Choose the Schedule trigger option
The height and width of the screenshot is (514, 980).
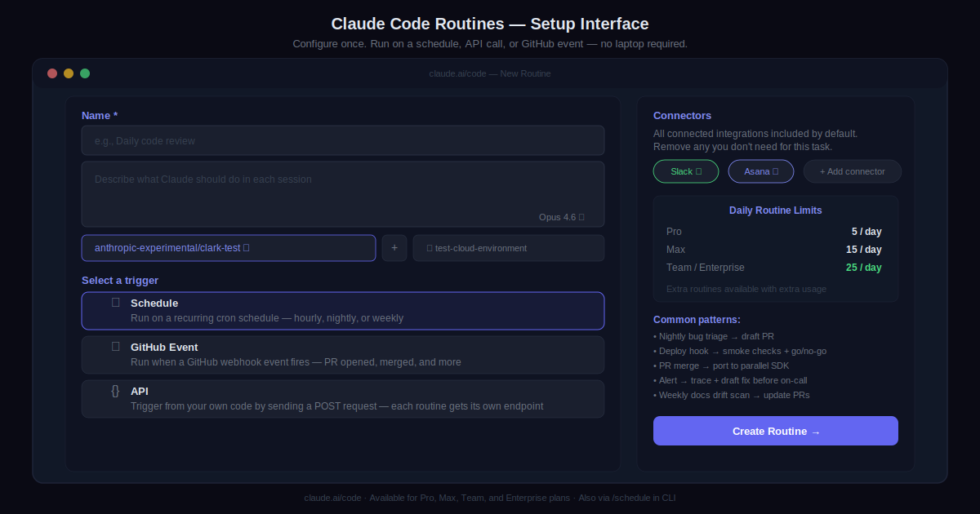coord(343,311)
